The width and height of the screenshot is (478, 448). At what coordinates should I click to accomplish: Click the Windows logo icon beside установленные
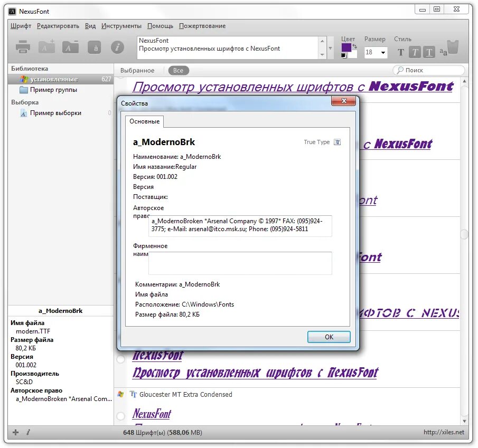[24, 79]
